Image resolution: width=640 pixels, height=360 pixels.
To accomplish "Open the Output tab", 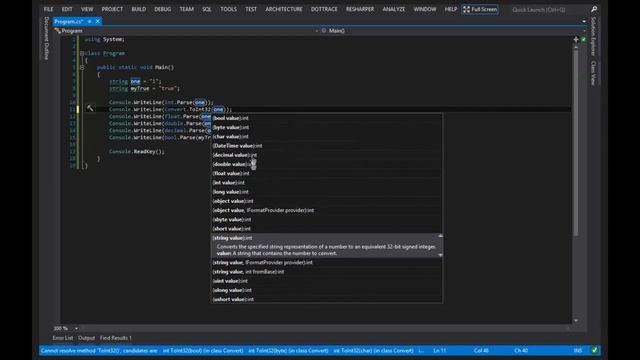I will tap(86, 338).
